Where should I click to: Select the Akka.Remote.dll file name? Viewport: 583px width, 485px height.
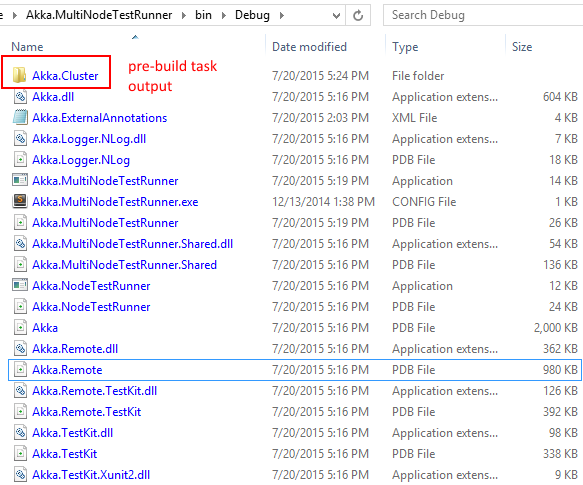coord(75,349)
